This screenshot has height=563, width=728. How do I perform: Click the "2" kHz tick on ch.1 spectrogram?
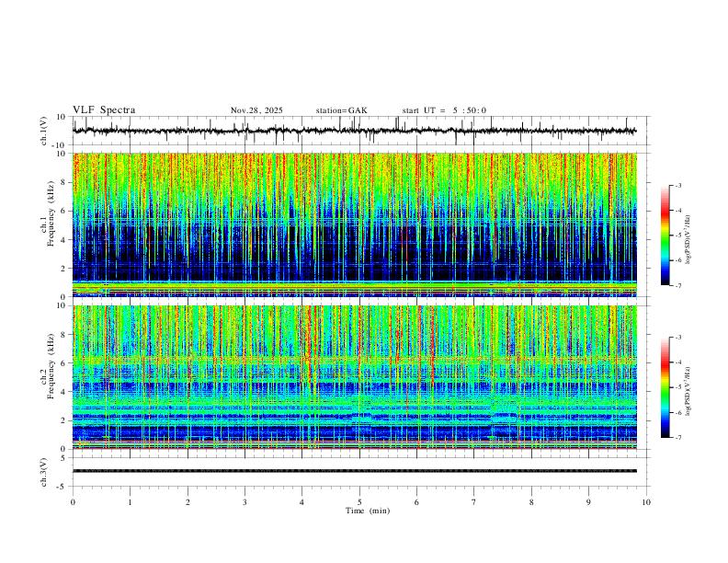coord(64,269)
